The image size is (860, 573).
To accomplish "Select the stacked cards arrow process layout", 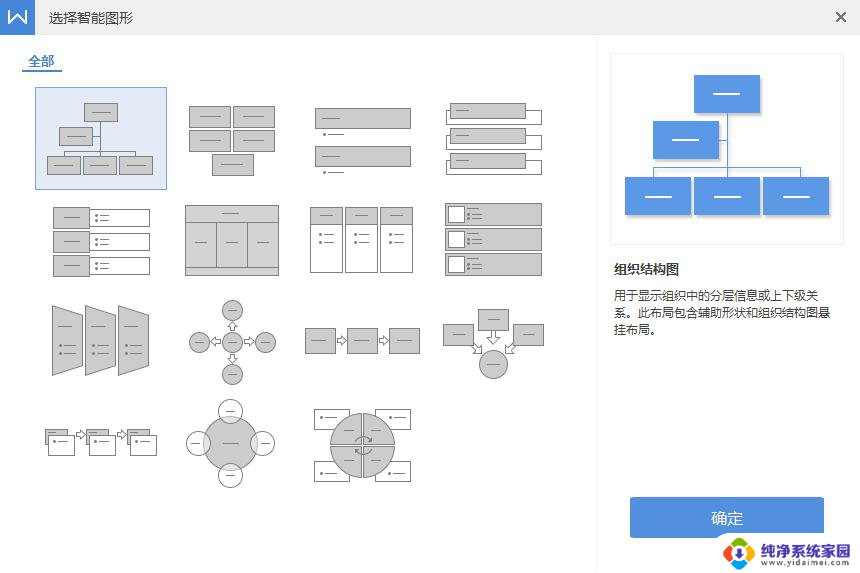I will (101, 442).
